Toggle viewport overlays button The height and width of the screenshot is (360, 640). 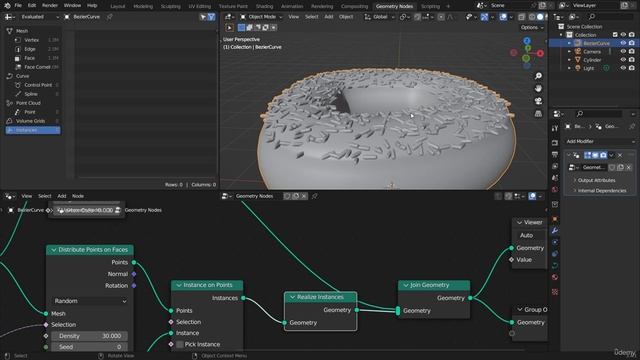503,17
